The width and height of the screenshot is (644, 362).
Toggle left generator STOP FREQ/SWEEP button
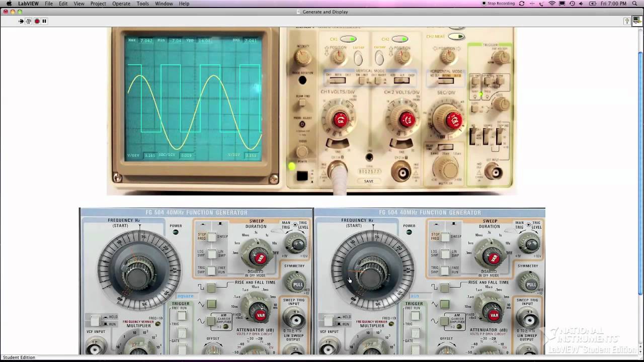click(x=212, y=237)
